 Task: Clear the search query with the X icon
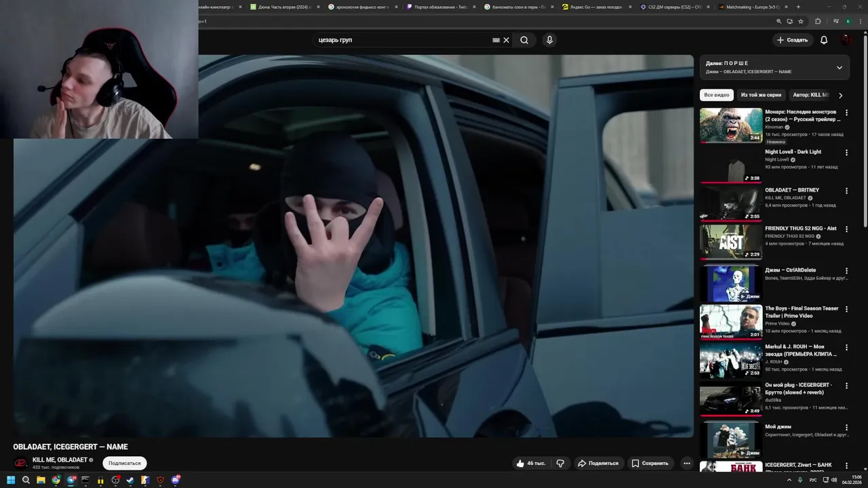click(x=506, y=40)
